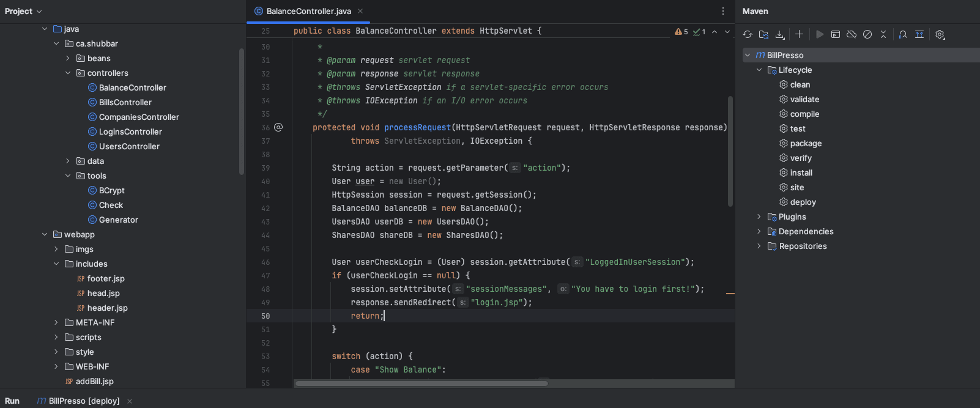Expand the data package

[68, 161]
